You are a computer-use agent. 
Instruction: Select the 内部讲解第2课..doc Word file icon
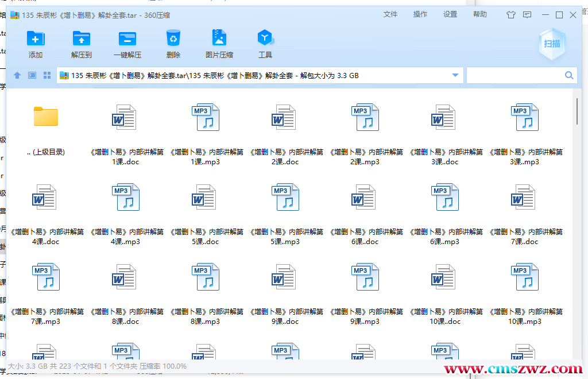pyautogui.click(x=284, y=117)
